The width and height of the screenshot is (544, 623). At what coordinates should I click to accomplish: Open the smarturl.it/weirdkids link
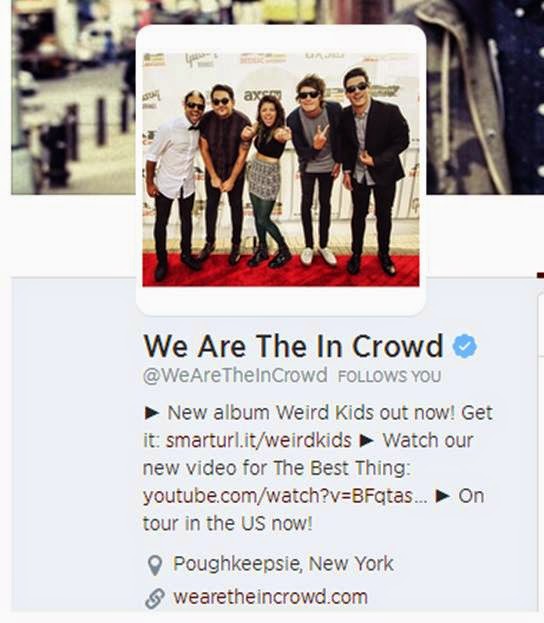click(x=259, y=440)
